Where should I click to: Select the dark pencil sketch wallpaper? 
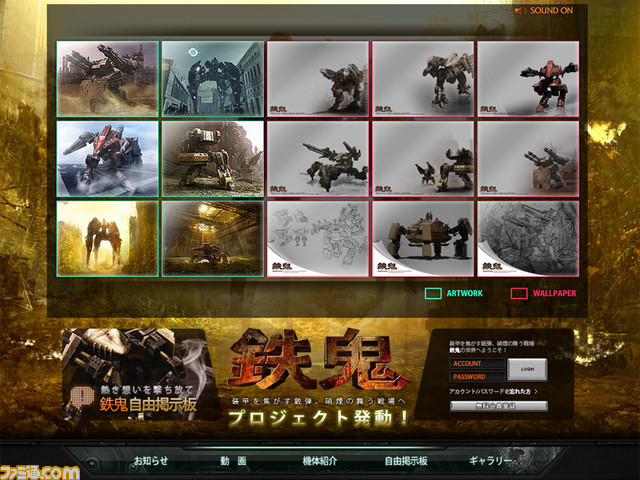(528, 239)
